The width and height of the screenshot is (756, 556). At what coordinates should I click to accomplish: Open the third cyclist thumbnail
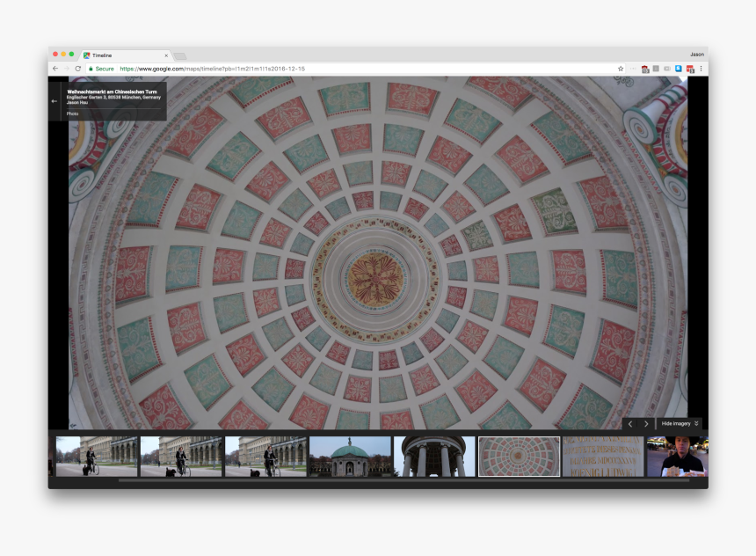[x=265, y=456]
